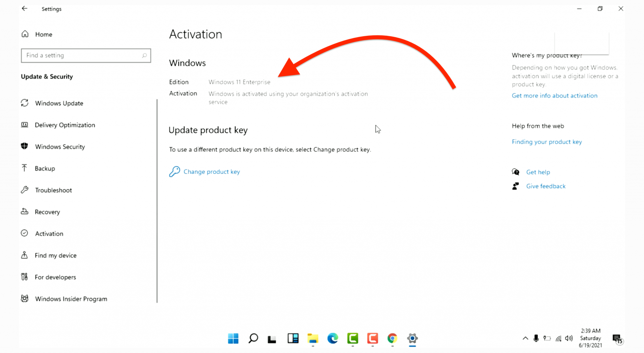Open the green Camtasia taskbar app
Image resolution: width=644 pixels, height=353 pixels.
pos(353,339)
